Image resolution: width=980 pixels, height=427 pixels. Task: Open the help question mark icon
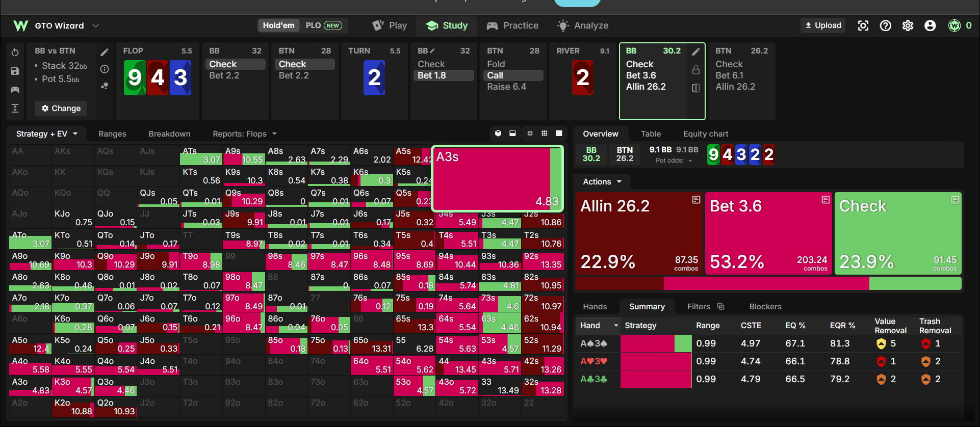(886, 25)
